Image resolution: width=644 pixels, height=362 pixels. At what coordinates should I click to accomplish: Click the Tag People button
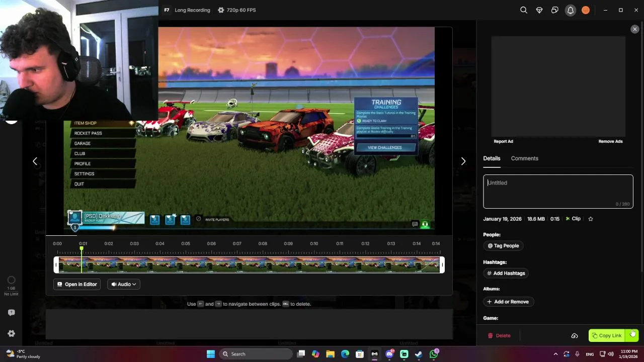click(503, 246)
